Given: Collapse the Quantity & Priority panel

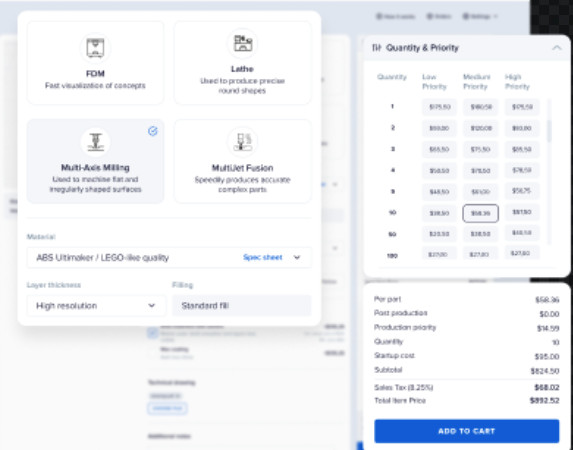Looking at the screenshot, I should [x=556, y=48].
